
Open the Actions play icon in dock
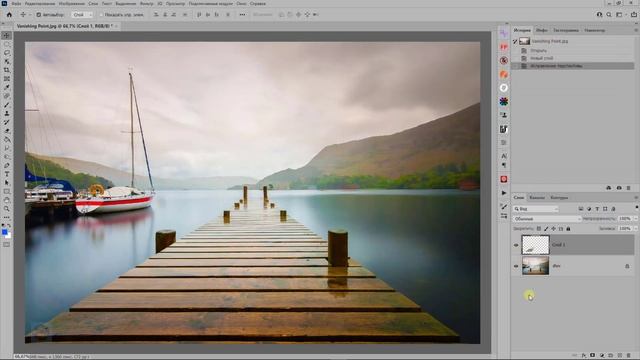pyautogui.click(x=504, y=193)
